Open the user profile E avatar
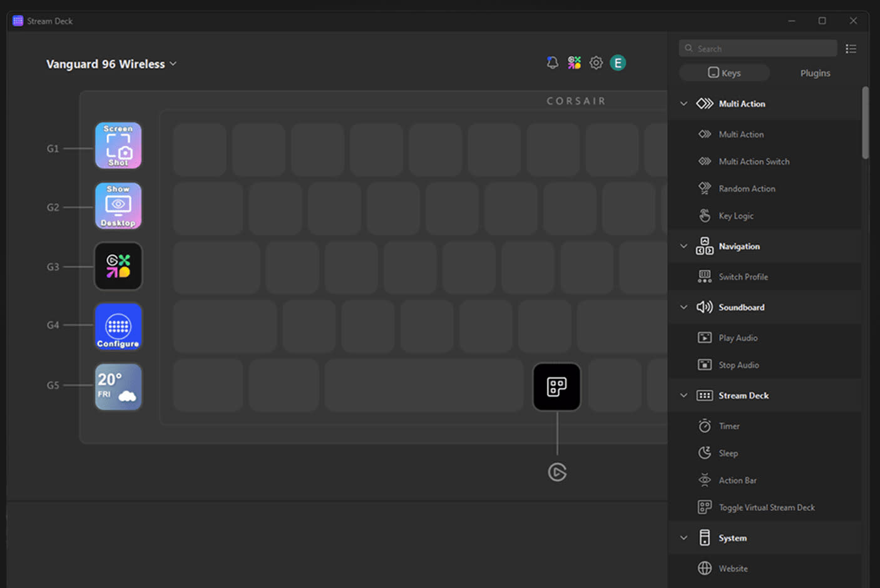The height and width of the screenshot is (588, 880). pyautogui.click(x=618, y=63)
